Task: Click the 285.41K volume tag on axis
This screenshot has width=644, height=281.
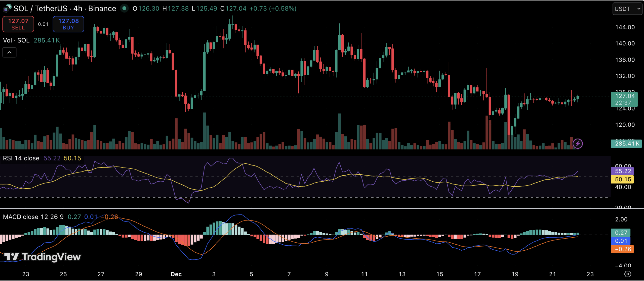Action: point(627,144)
